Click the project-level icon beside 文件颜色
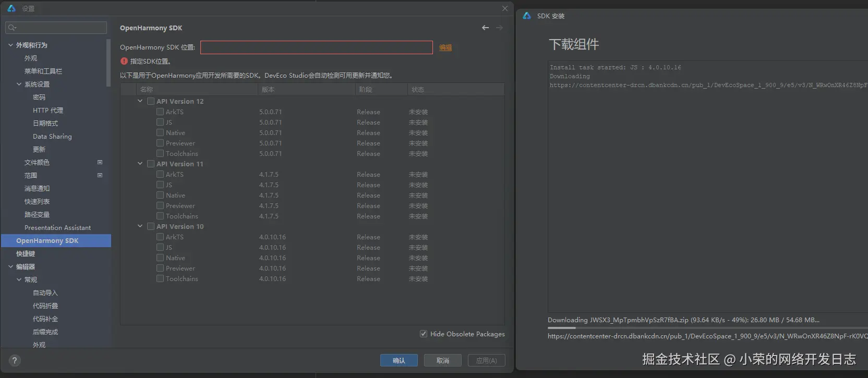The image size is (868, 378). [x=100, y=162]
